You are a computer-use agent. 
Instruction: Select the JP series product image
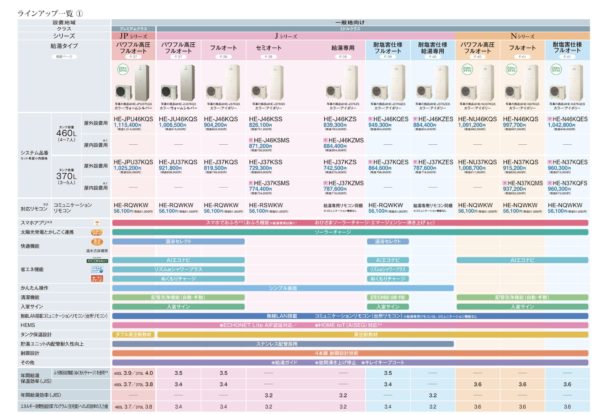tap(133, 83)
